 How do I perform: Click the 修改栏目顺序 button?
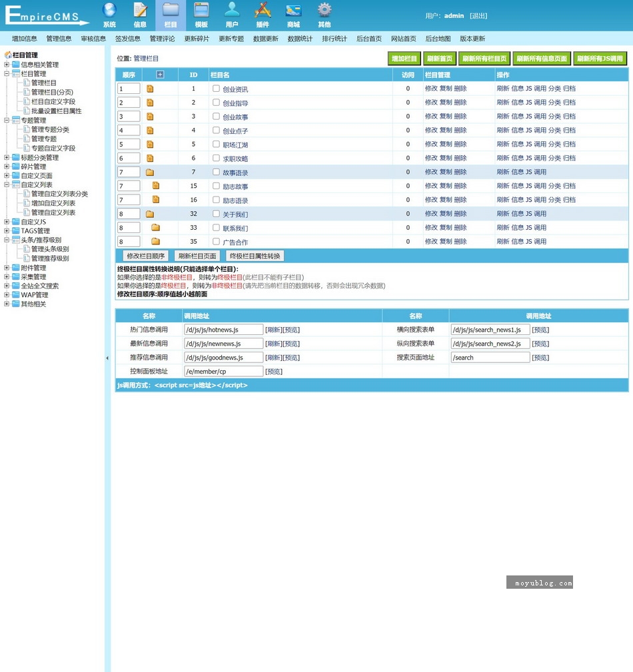(x=146, y=256)
